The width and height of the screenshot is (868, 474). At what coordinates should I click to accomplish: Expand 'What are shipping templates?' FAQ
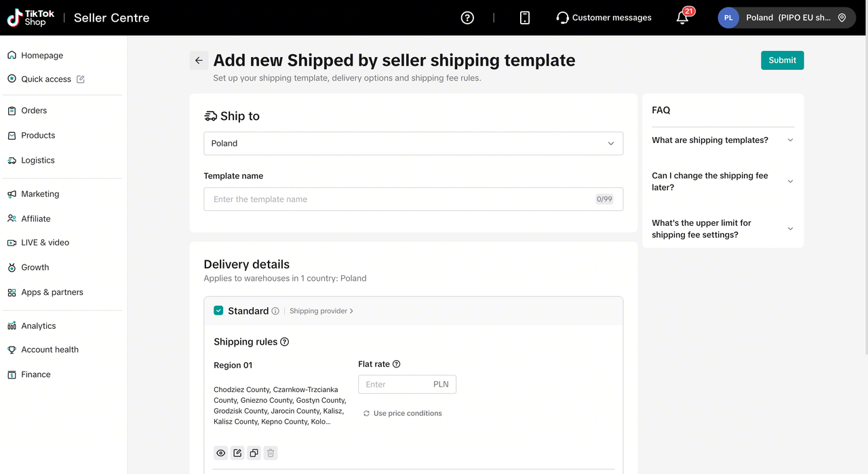click(723, 140)
